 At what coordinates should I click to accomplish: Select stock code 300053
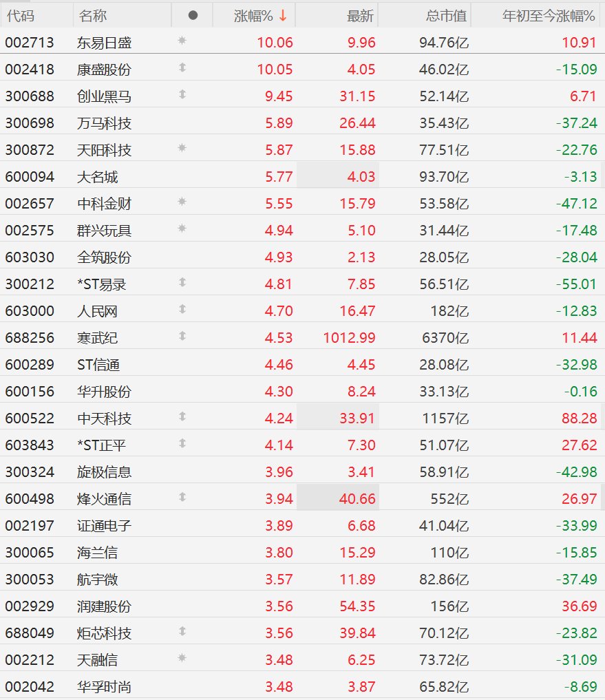30,579
